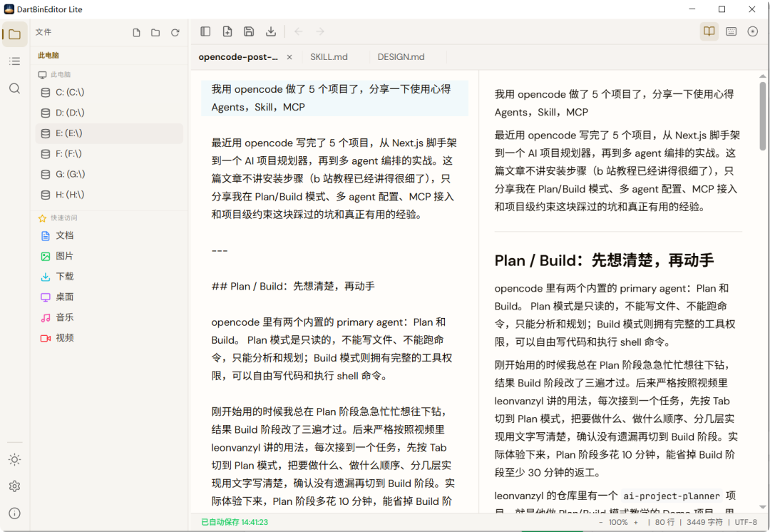Click the 3449 字符 character count
The width and height of the screenshot is (770, 532).
[704, 522]
